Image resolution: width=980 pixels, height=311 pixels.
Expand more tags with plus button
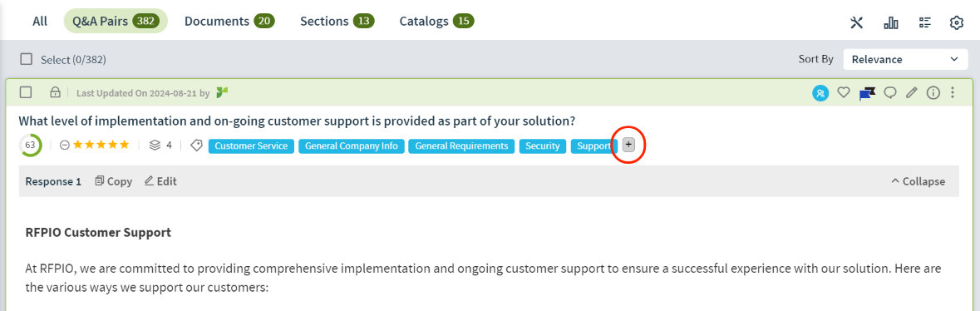coord(628,145)
